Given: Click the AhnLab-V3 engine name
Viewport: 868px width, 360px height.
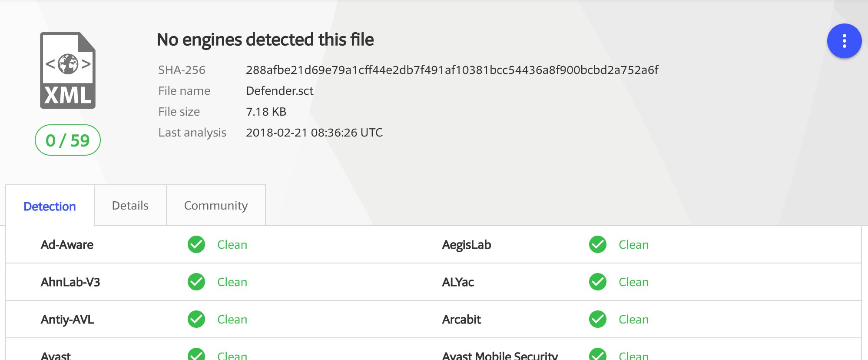Looking at the screenshot, I should click(x=70, y=282).
